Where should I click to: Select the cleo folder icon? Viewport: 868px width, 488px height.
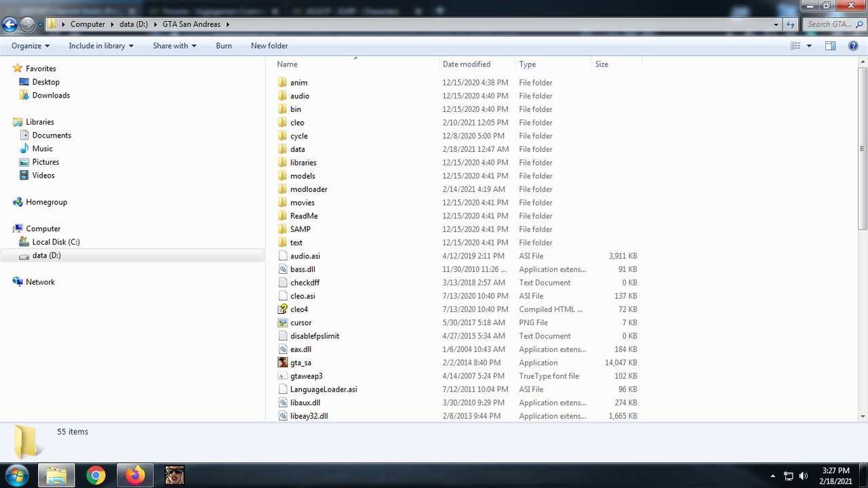(283, 123)
